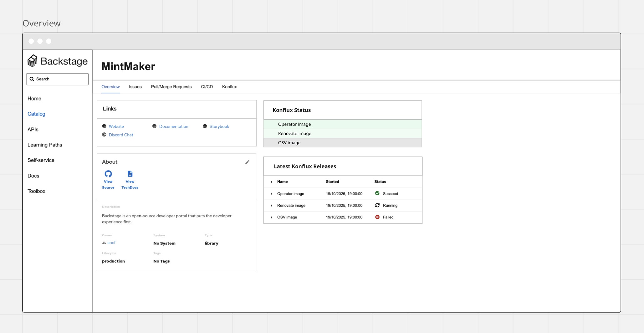Screen dimensions: 644x333
Task: Expand all rows via header chevron
Action: [271, 182]
